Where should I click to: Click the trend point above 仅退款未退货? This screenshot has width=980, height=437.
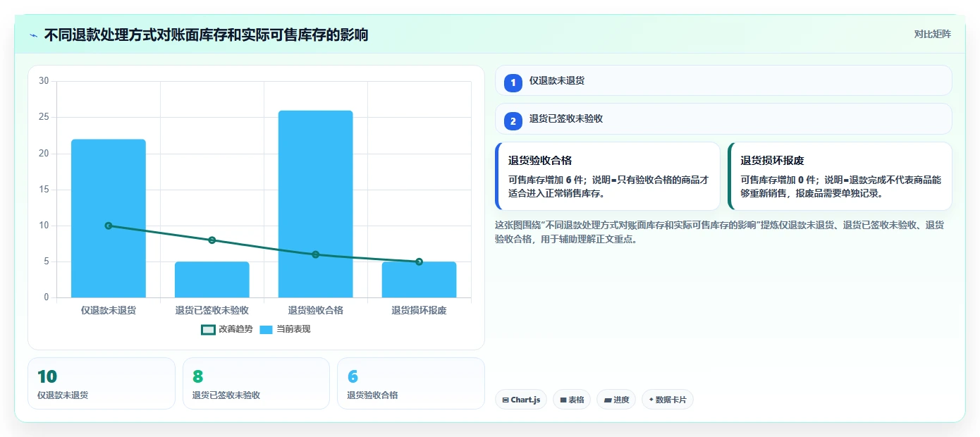coord(109,226)
